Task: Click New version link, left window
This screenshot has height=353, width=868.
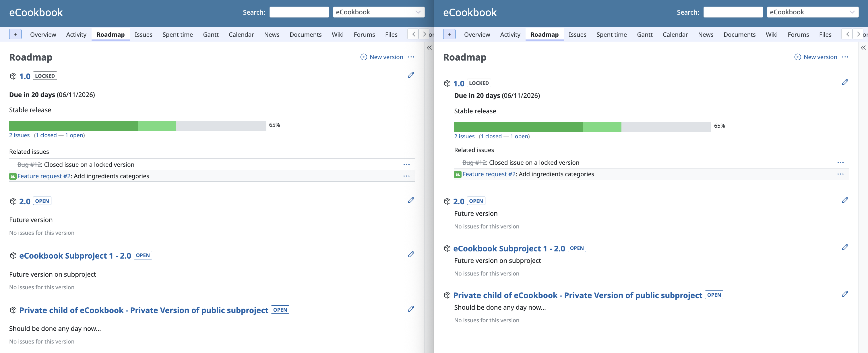Action: (382, 57)
